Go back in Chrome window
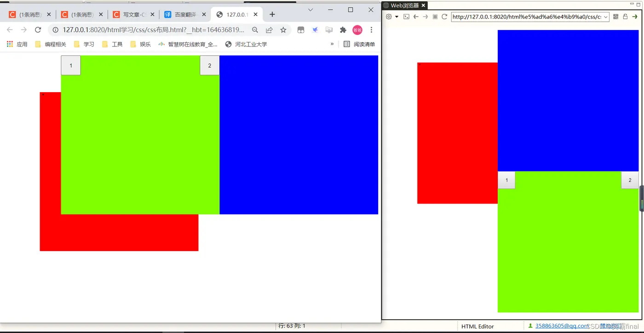The height and width of the screenshot is (333, 644). 10,30
